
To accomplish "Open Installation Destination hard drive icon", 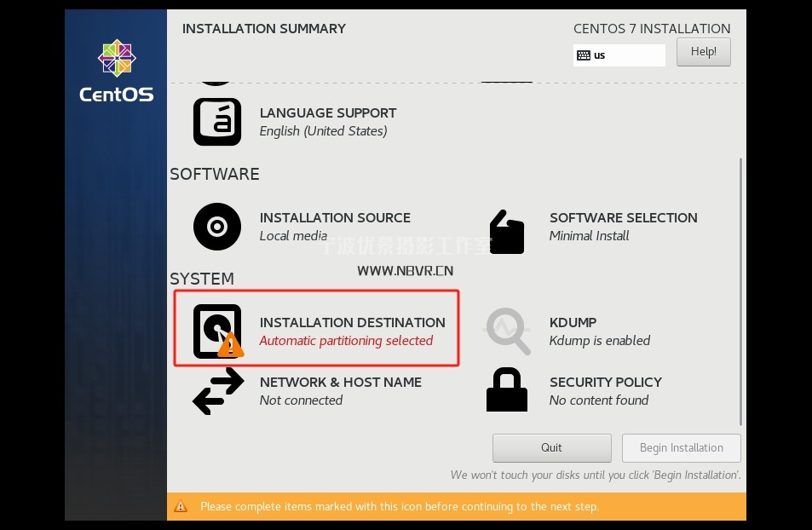I will (x=217, y=331).
